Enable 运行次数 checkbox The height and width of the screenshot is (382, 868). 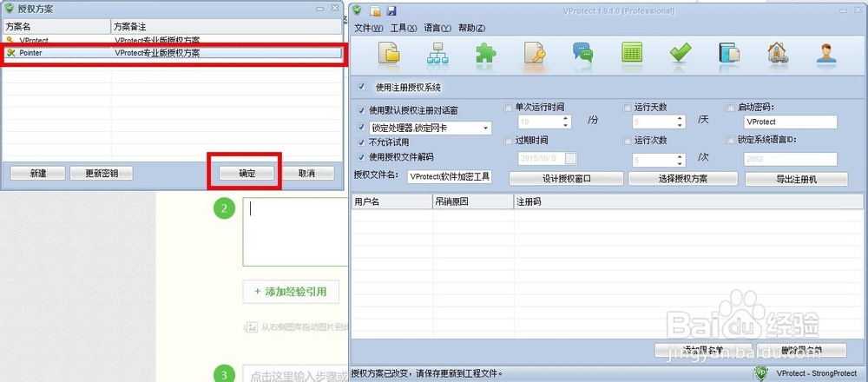pyautogui.click(x=628, y=141)
